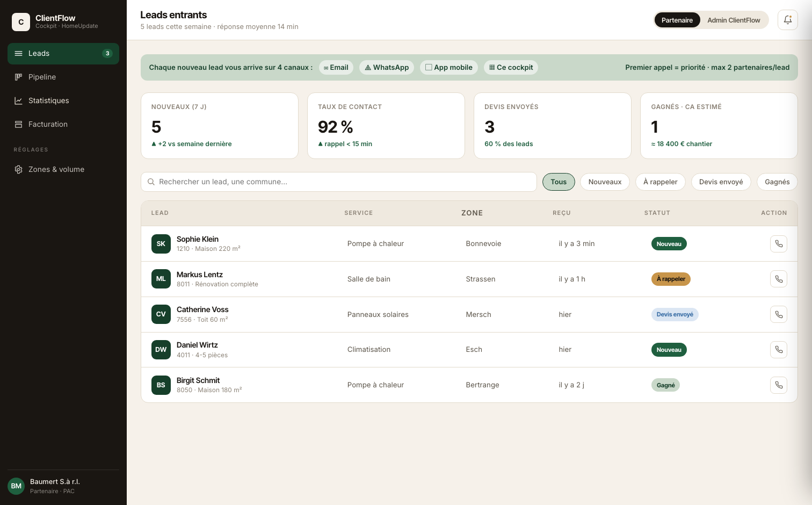Click the Gagné status badge
The image size is (812, 505).
click(665, 385)
